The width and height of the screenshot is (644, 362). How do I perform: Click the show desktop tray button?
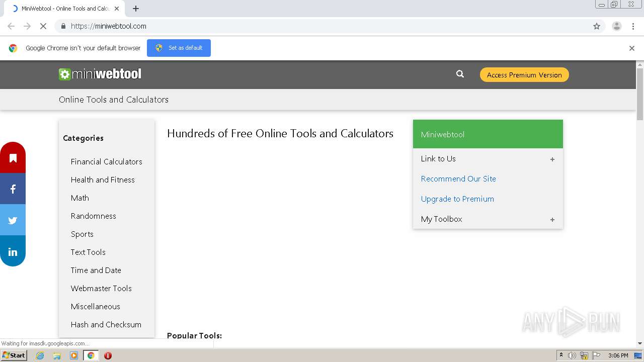[x=638, y=355]
